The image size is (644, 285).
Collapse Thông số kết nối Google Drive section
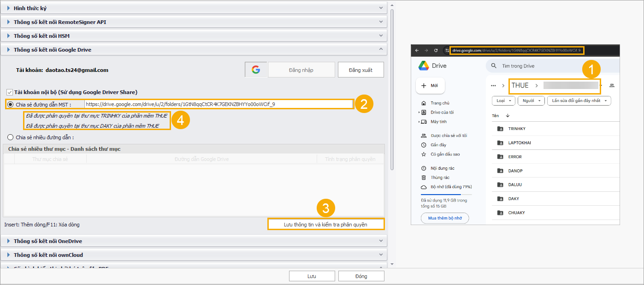pos(194,49)
